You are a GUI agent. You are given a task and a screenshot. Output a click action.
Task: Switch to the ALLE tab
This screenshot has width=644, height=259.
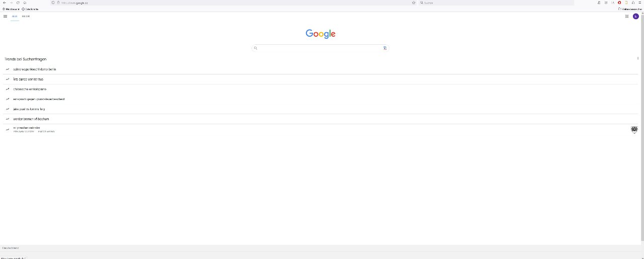[15, 16]
